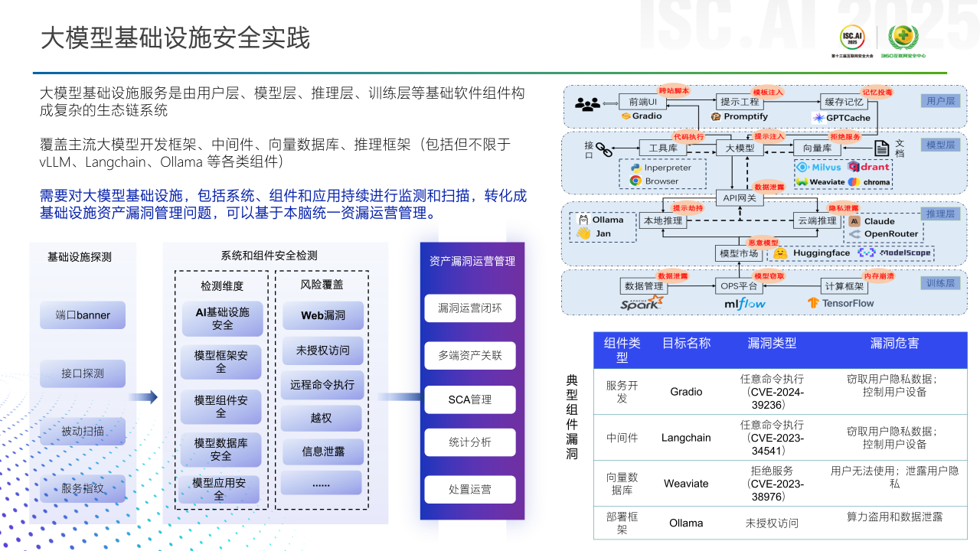Click the Qdrant logo
Screen dimensions: 980x551
pyautogui.click(x=869, y=167)
